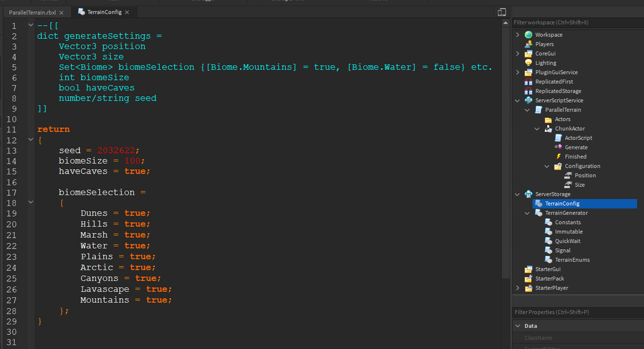Select the TerrainEnums module in Explorer
Viewport: 644px width, 349px height.
click(x=572, y=260)
